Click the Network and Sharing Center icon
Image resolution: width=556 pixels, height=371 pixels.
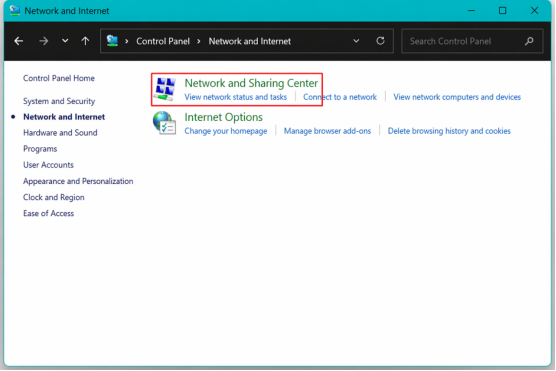pos(165,89)
